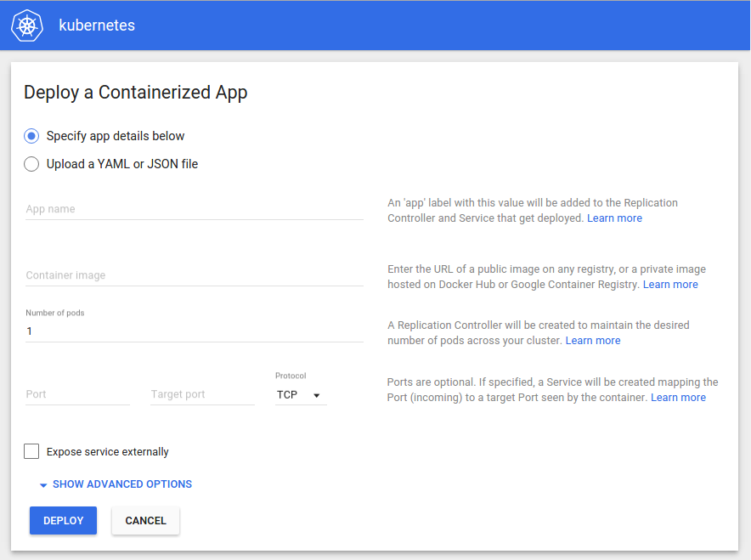Enable Expose service externally

pos(31,451)
